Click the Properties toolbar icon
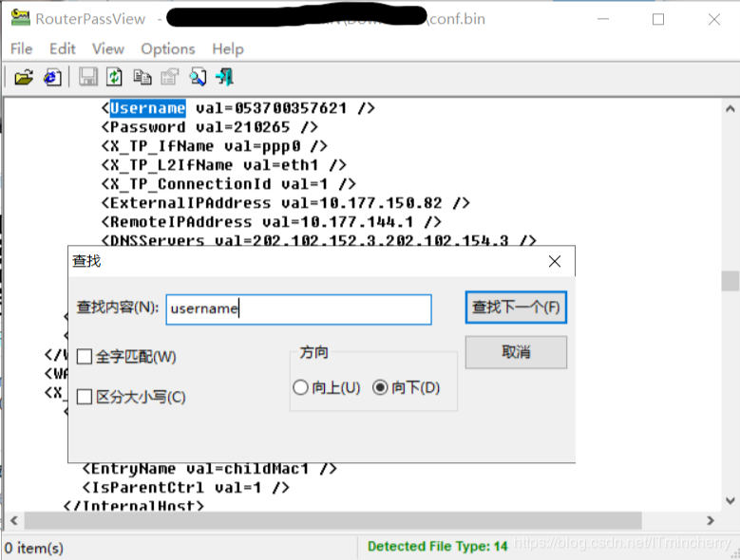 (169, 77)
